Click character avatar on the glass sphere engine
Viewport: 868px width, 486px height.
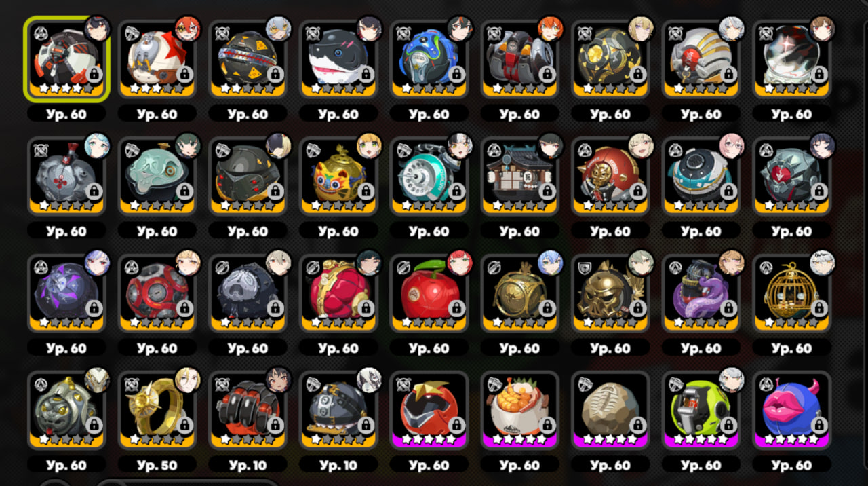822,28
